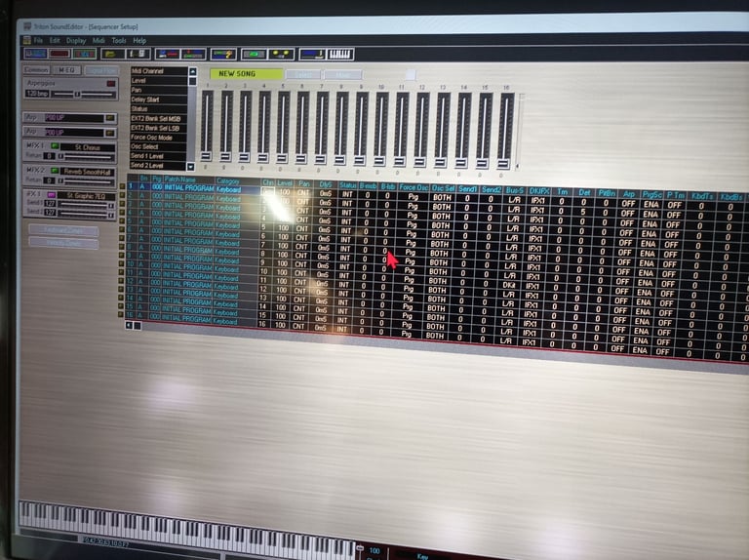Click the channel 16 fader
The width and height of the screenshot is (749, 560).
point(505,131)
